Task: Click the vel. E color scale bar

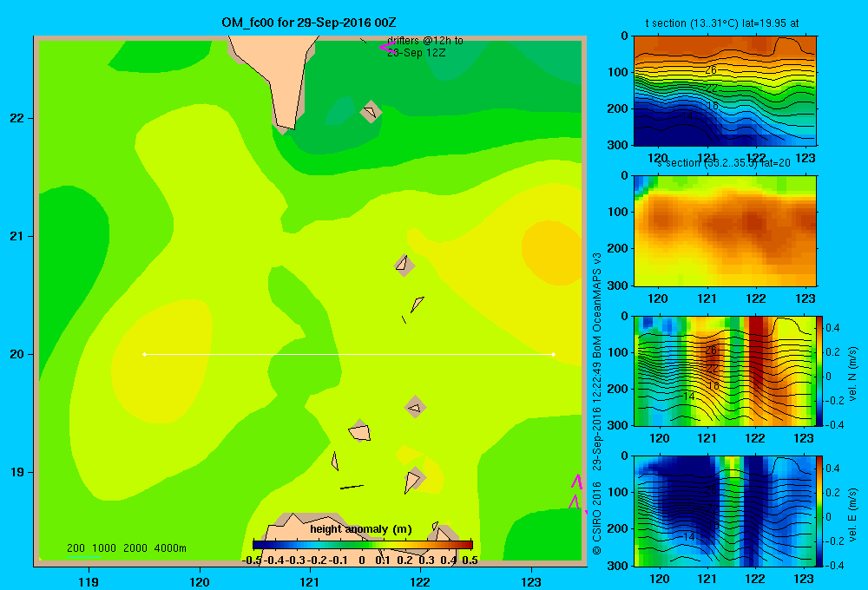Action: coord(819,511)
